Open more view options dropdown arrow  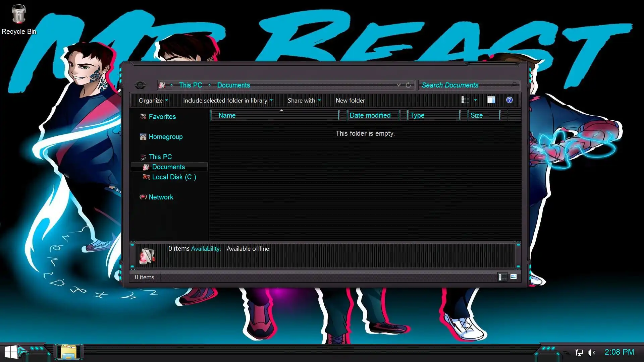(475, 100)
